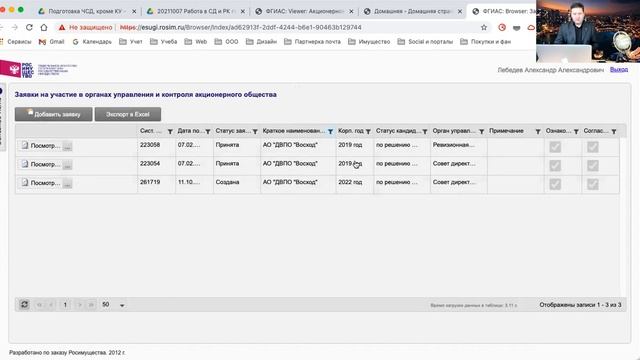Open the ellipsis menu for application 261719
The width and height of the screenshot is (640, 360).
(68, 184)
